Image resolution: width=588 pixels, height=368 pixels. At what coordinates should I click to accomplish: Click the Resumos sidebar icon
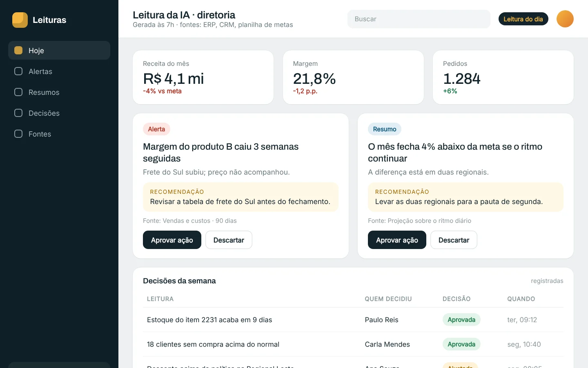point(18,92)
